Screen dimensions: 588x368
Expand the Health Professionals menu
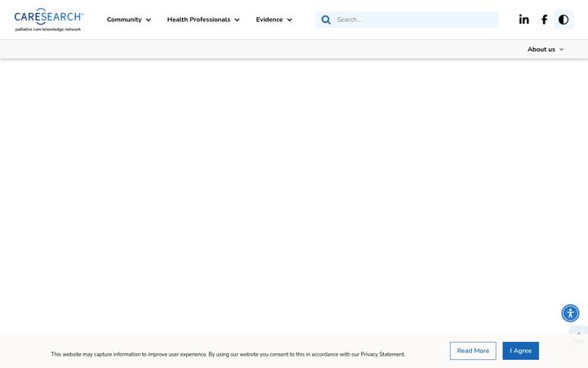pos(203,20)
